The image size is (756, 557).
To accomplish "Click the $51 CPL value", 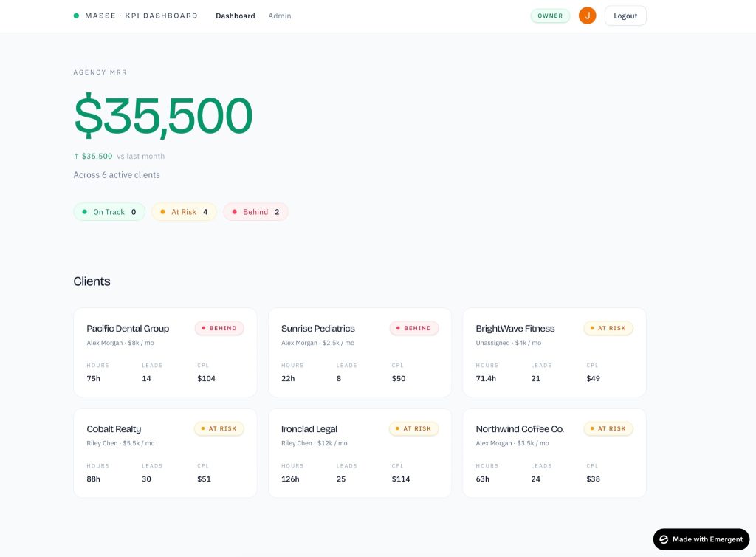I will tap(204, 479).
